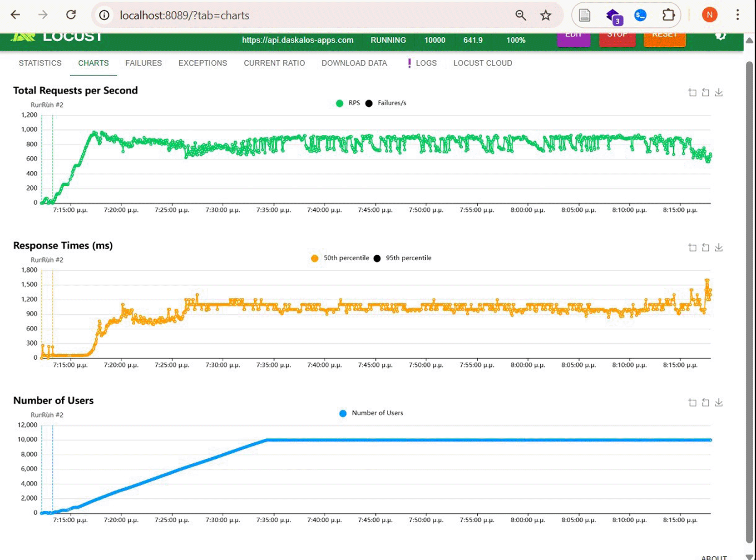
Task: Go back to the previous browser page
Action: click(15, 15)
